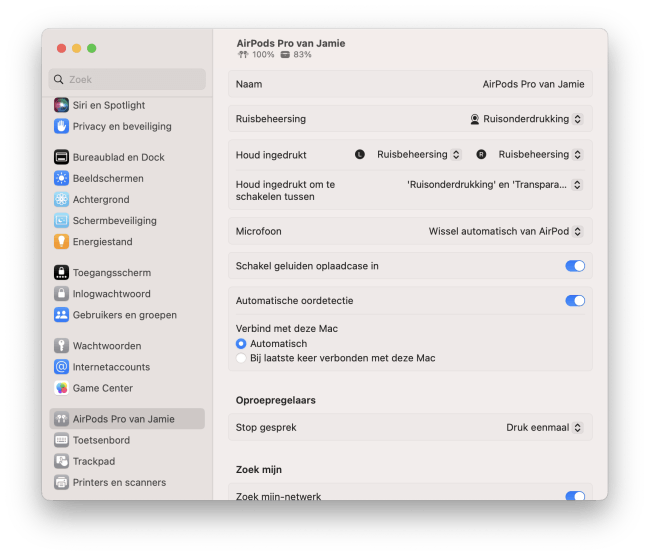This screenshot has width=650, height=556.
Task: Click the Zoek mijn section heading
Action: coord(259,469)
